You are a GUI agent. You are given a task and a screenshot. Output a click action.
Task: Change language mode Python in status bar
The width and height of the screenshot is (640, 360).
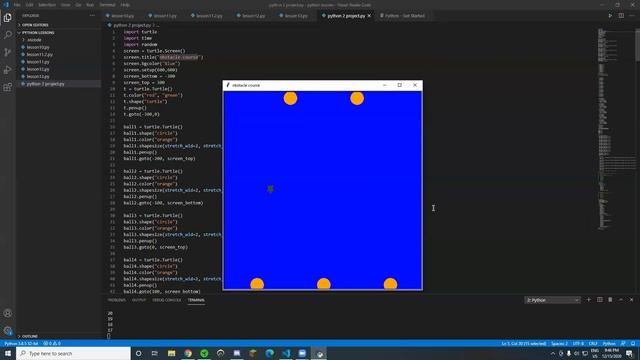click(x=609, y=343)
